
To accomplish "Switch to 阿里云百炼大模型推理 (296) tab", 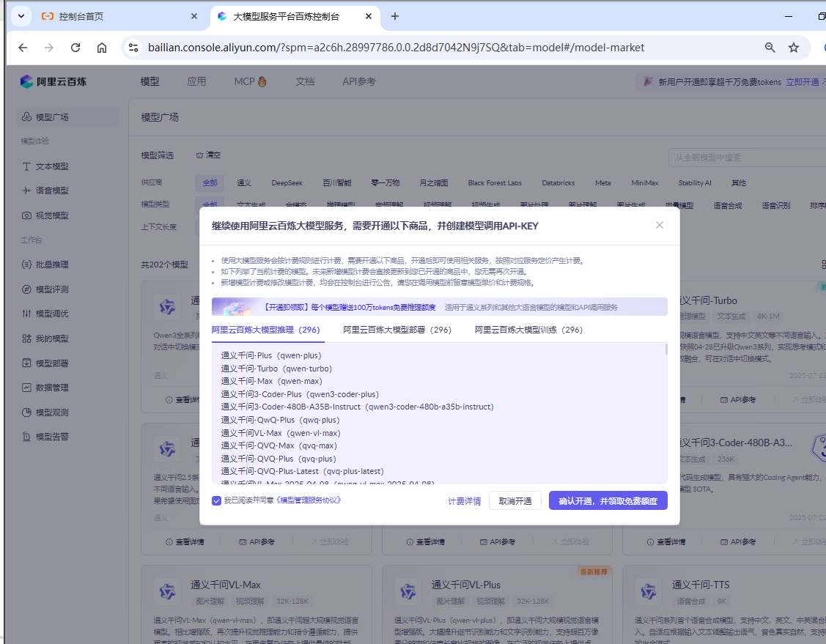I will click(x=265, y=330).
